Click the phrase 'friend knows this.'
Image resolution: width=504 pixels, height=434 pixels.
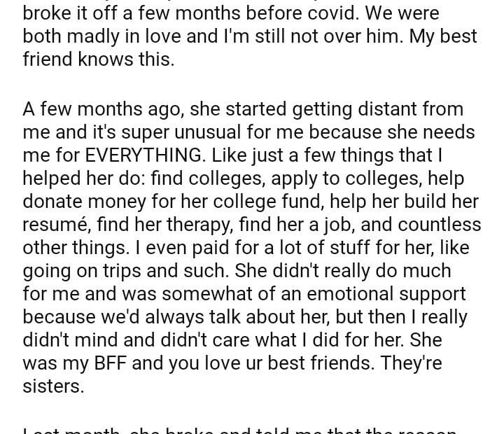(98, 60)
